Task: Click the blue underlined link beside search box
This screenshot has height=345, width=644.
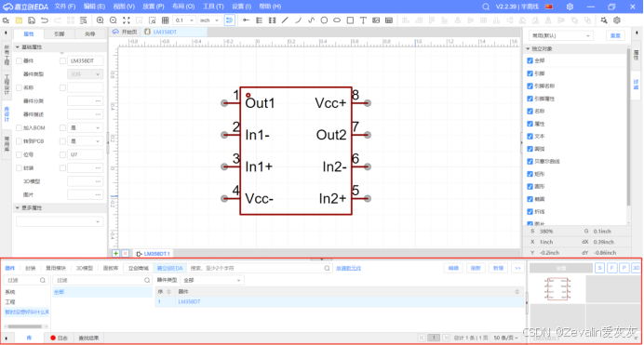Action: coord(348,269)
